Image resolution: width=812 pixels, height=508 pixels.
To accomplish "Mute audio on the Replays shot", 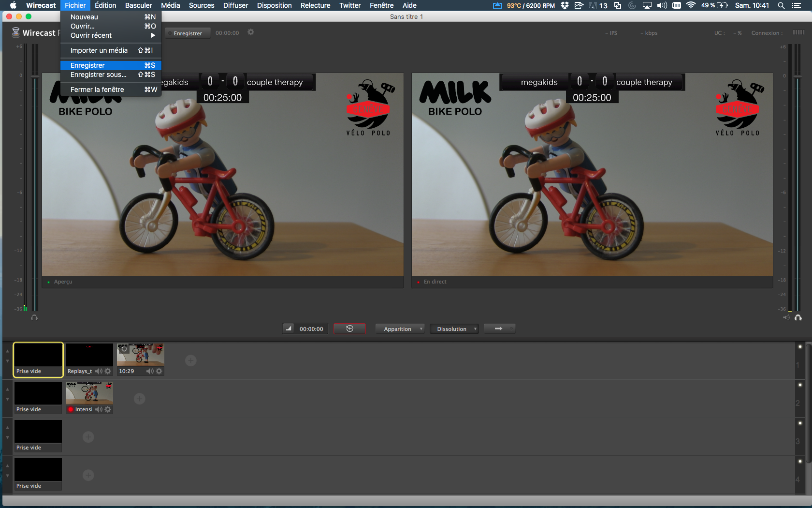I will (99, 371).
